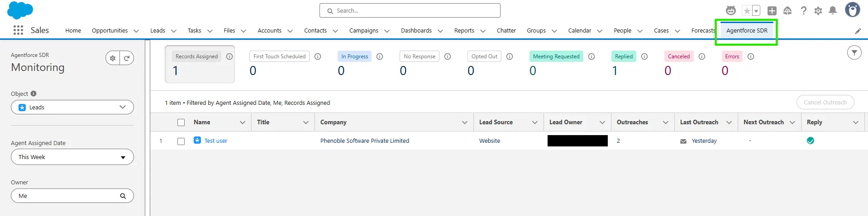This screenshot has height=216, width=868.
Task: Expand the Opportunities tab chevron menu
Action: (x=136, y=31)
